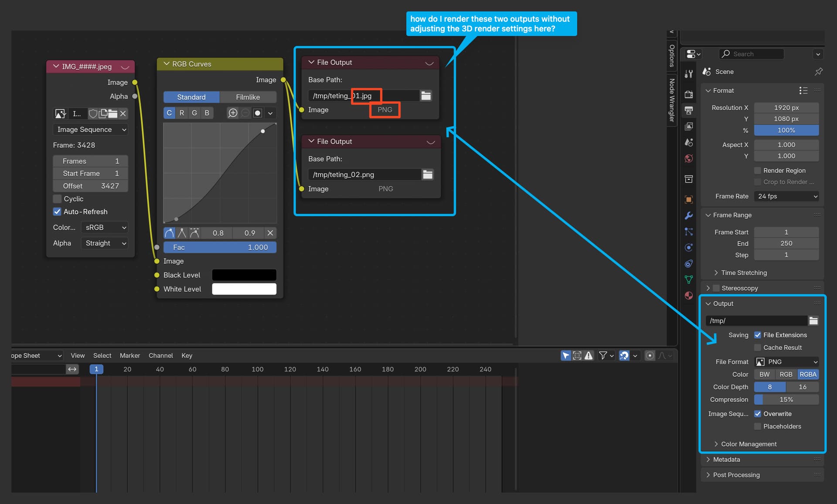
Task: Open the Object properties tab
Action: pos(689,200)
